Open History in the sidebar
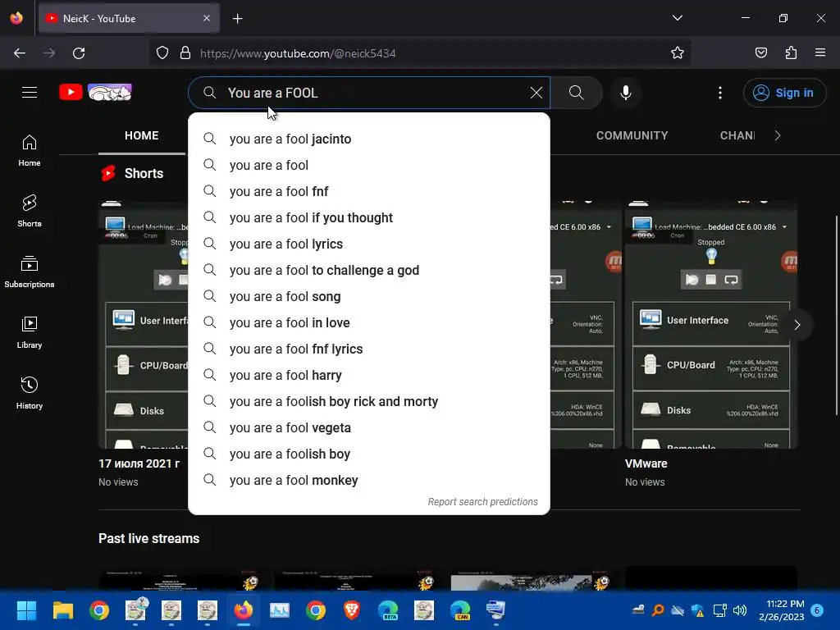The height and width of the screenshot is (630, 840). coord(30,393)
